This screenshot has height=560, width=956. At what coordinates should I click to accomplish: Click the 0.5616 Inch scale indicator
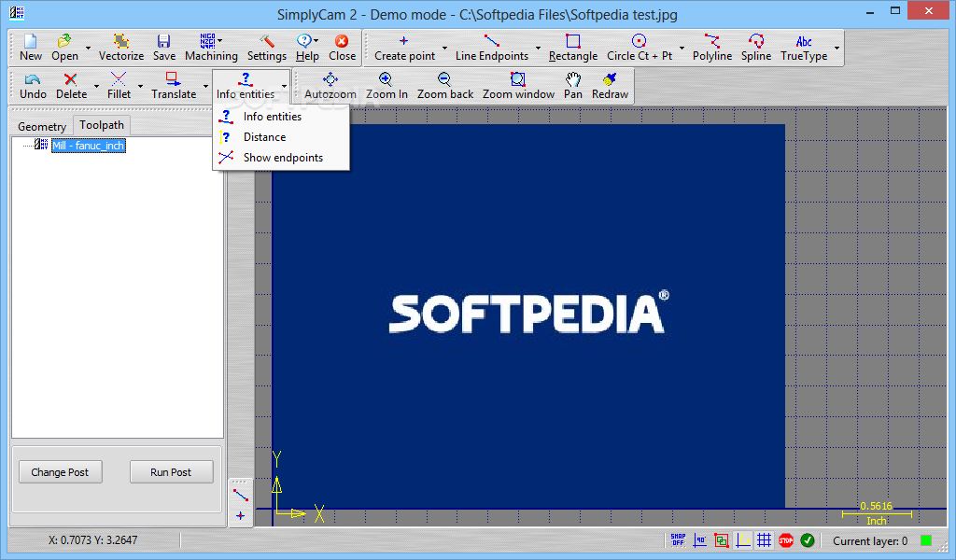tap(877, 513)
